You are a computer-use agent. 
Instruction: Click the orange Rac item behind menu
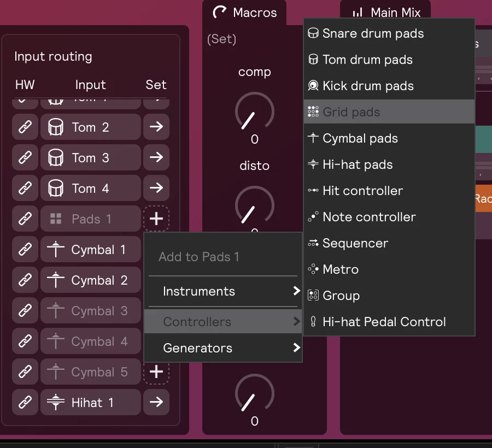(x=483, y=198)
